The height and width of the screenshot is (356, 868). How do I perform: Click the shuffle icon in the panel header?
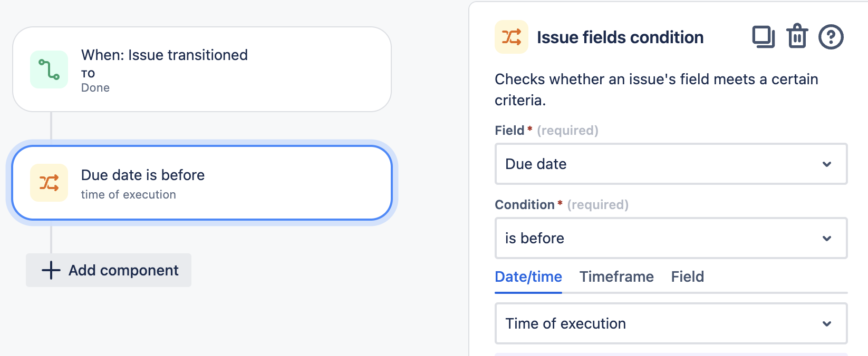(x=511, y=37)
